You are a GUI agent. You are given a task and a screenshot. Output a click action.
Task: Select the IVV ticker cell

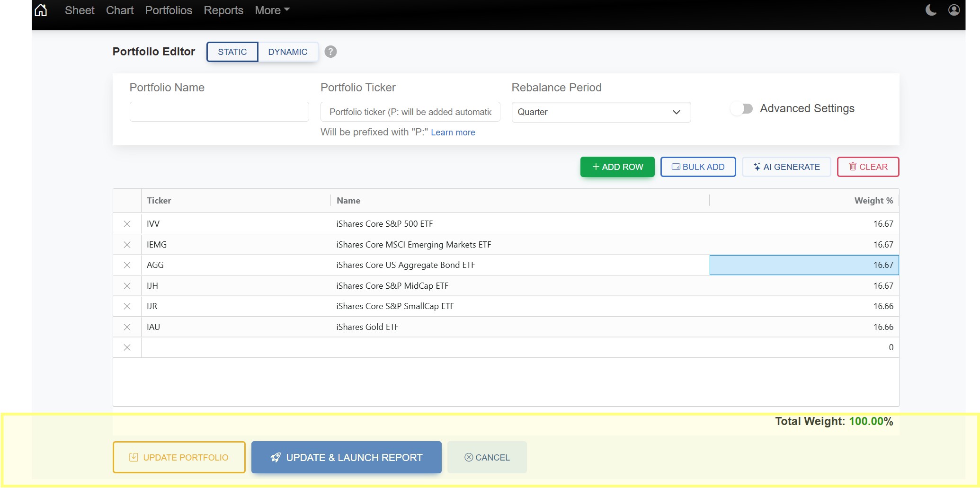(x=236, y=224)
